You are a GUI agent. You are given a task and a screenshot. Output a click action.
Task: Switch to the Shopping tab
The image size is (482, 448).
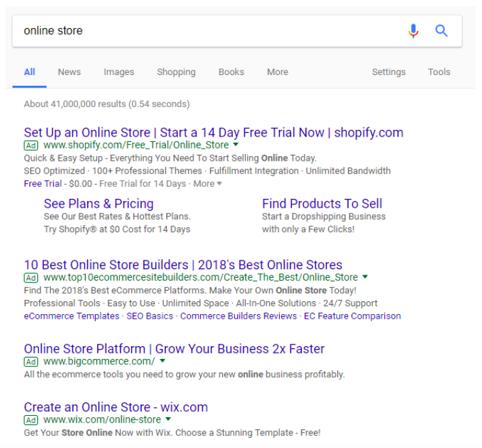pyautogui.click(x=176, y=72)
